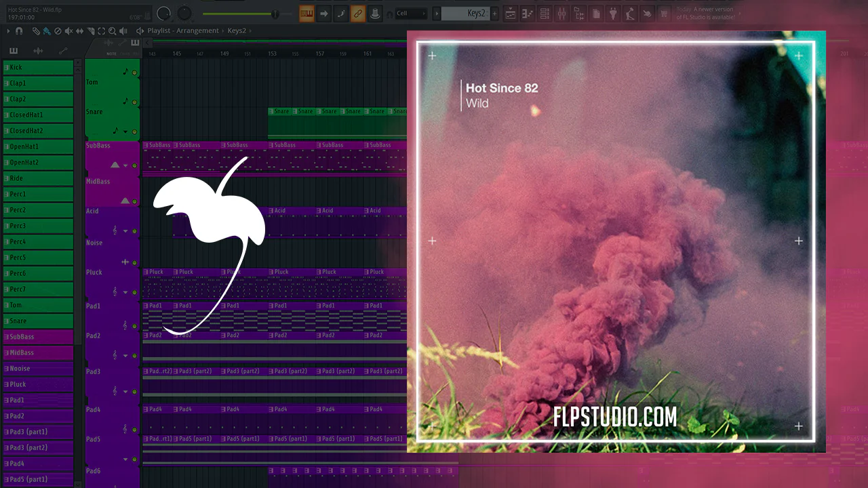Mute the Pluck track
The image size is (868, 488).
(x=134, y=292)
